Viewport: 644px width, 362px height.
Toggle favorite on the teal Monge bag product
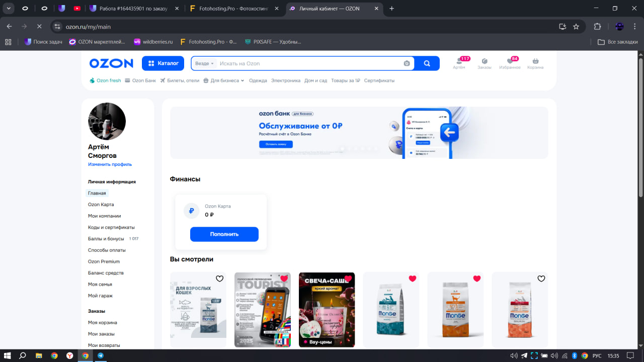(413, 279)
